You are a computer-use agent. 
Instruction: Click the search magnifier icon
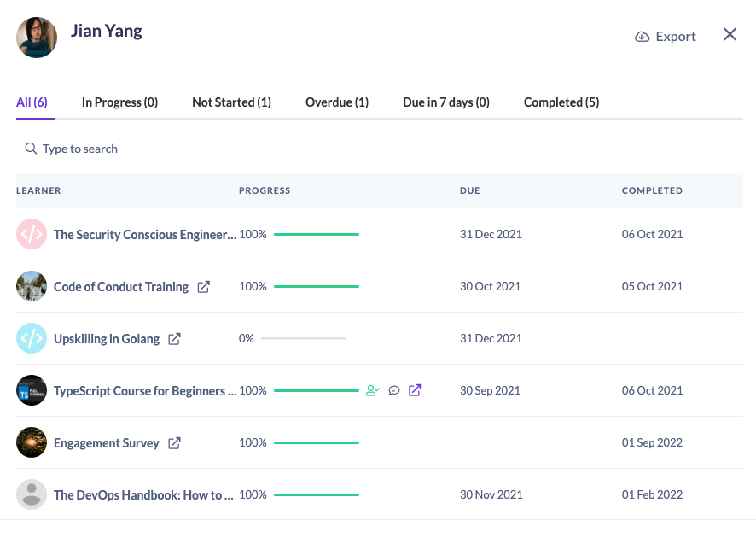click(x=31, y=148)
